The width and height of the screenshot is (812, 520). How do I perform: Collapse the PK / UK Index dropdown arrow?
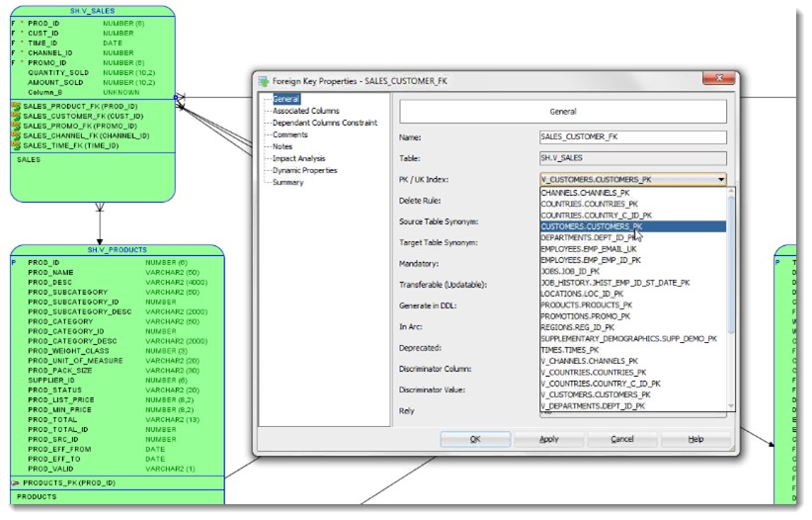pyautogui.click(x=721, y=180)
